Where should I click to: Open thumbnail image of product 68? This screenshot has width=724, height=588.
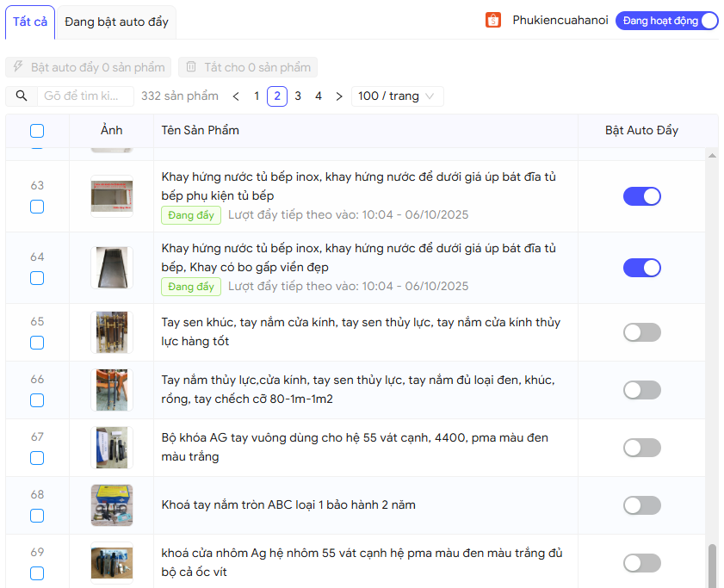pos(112,505)
